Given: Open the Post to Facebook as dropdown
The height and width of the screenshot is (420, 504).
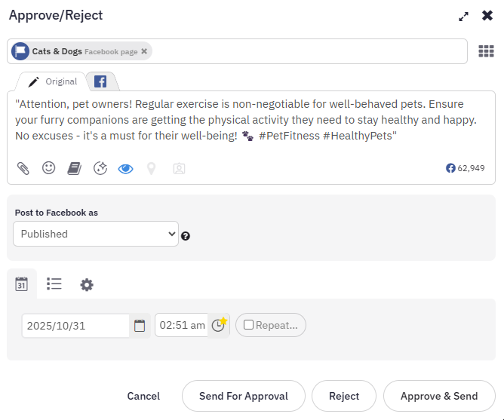Looking at the screenshot, I should [96, 234].
